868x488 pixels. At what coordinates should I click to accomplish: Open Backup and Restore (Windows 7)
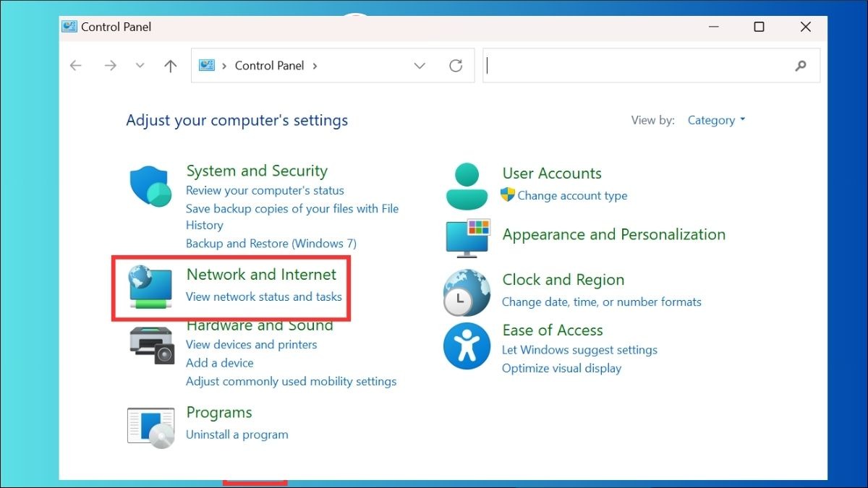tap(271, 244)
